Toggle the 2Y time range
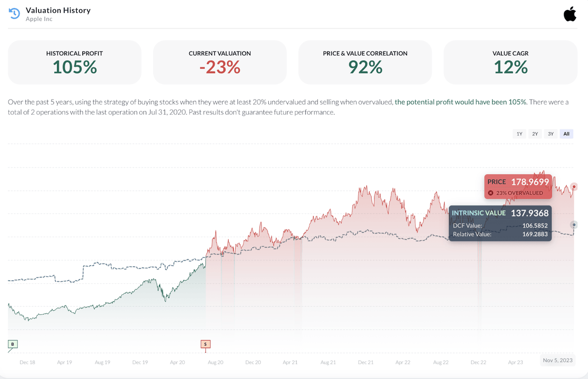588x379 pixels. [535, 134]
